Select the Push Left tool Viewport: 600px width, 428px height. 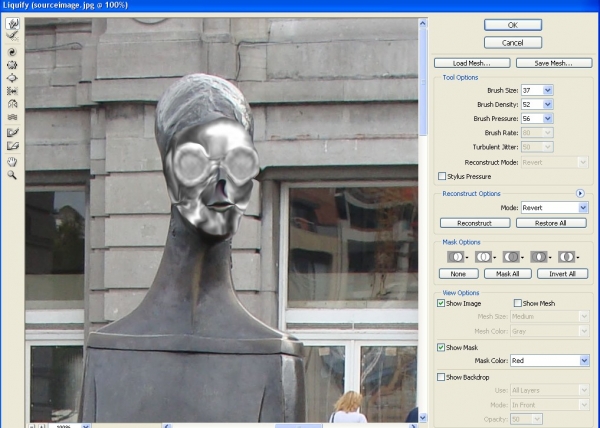12,91
